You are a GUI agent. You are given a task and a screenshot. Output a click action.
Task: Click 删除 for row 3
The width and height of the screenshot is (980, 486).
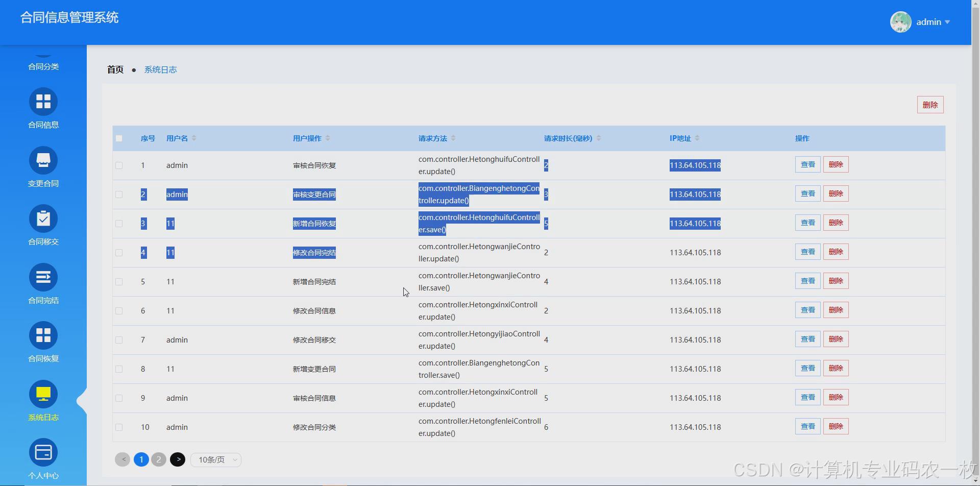pos(836,223)
